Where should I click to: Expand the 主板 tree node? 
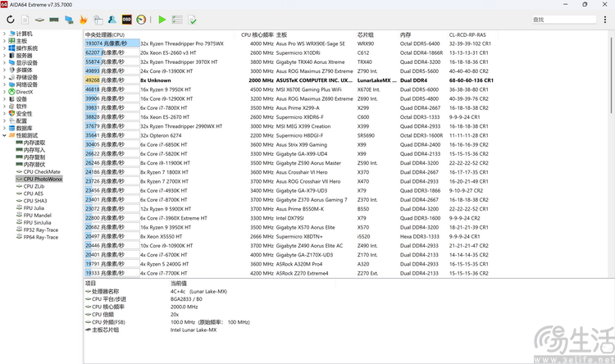[x=4, y=41]
